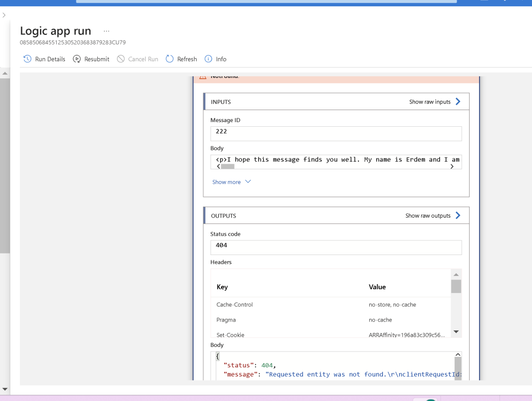This screenshot has width=532, height=401.
Task: Click the Resubmit button
Action: coord(91,59)
